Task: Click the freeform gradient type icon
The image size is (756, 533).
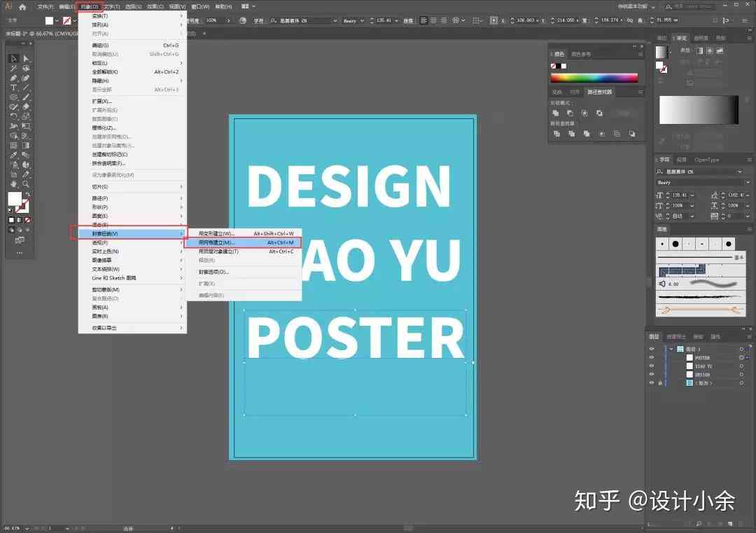Action: pyautogui.click(x=720, y=50)
